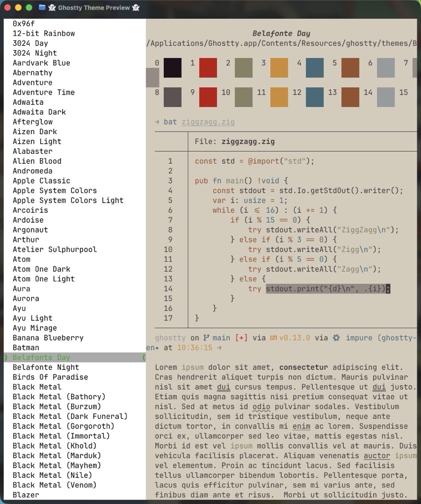Select the 3024 Night theme
This screenshot has width=421, height=504.
pos(35,53)
